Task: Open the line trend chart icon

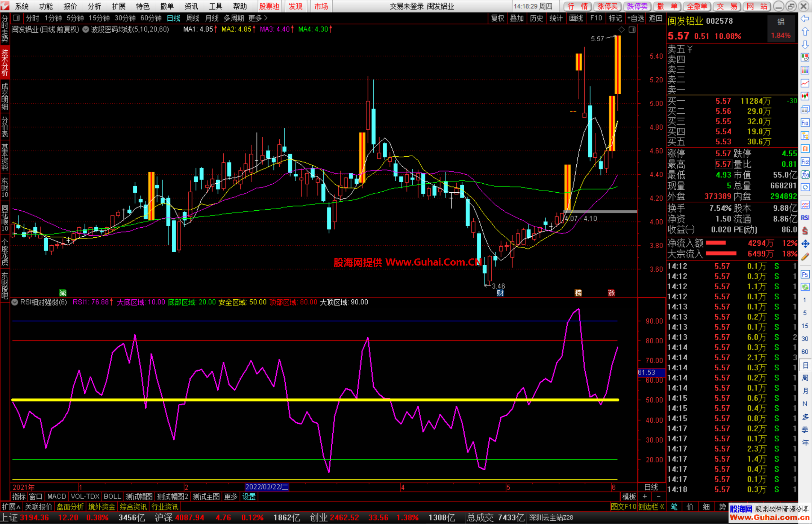Action: pyautogui.click(x=805, y=83)
